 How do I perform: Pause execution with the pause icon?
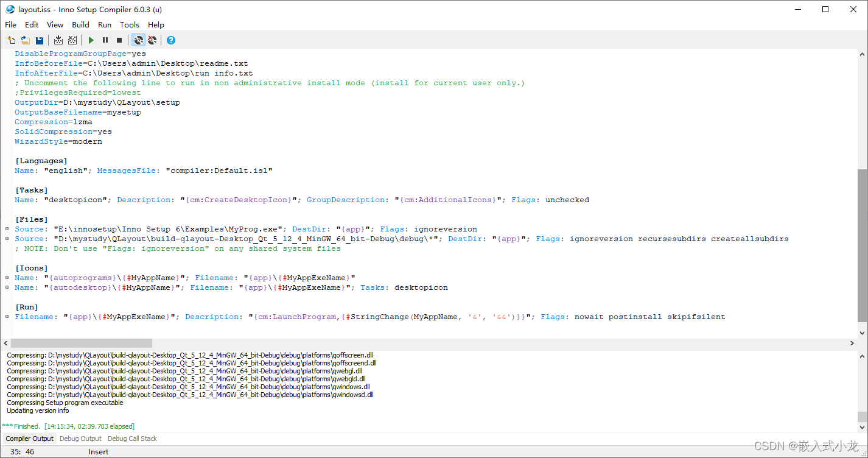point(105,40)
